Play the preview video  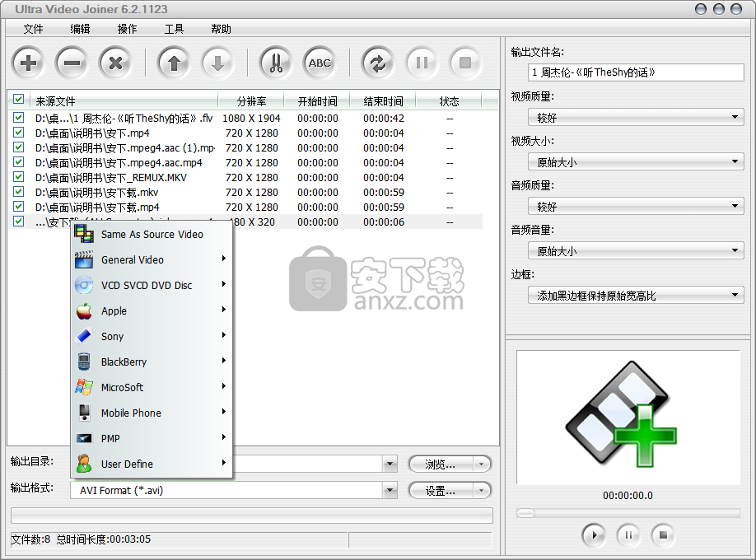(x=594, y=535)
